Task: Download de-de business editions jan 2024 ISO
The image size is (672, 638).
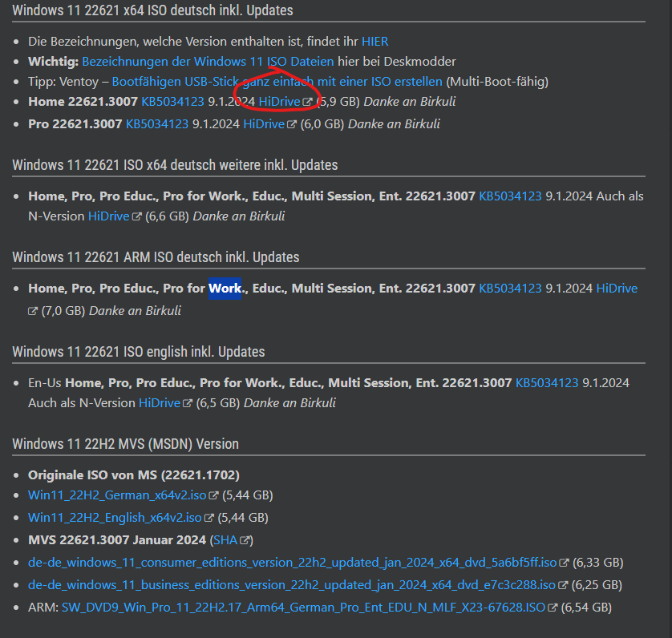Action: [x=292, y=585]
